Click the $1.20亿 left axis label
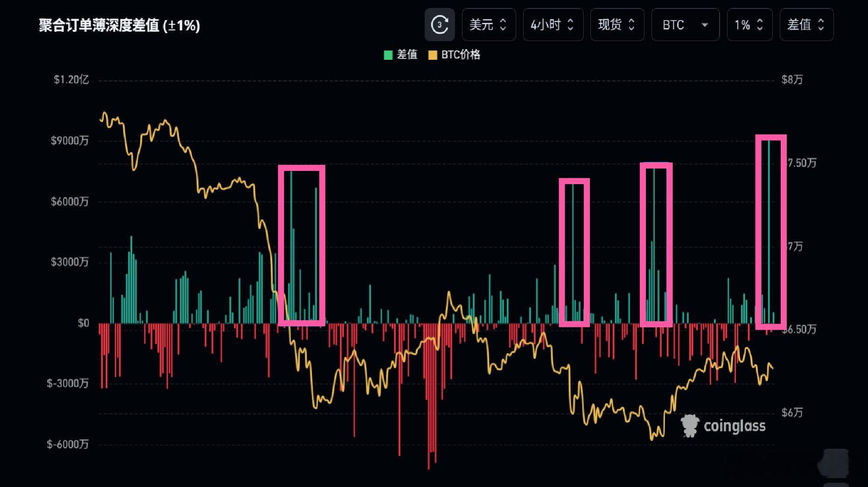 coord(71,80)
